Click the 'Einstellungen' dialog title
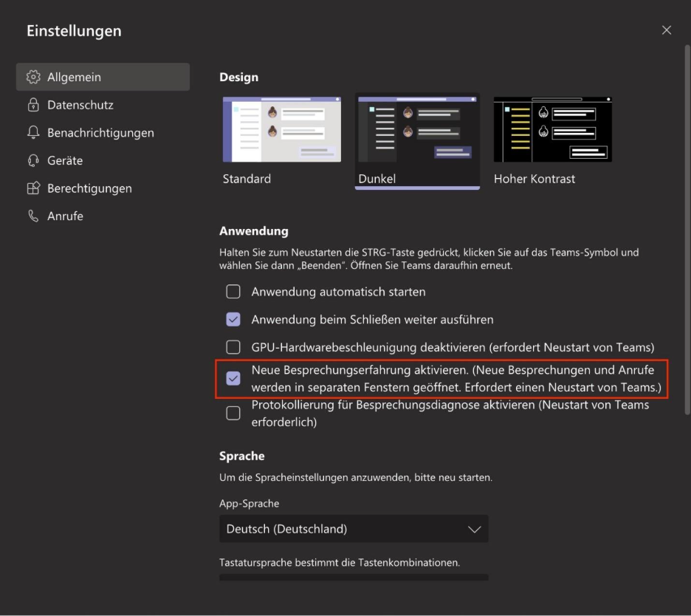691x616 pixels. [x=74, y=31]
